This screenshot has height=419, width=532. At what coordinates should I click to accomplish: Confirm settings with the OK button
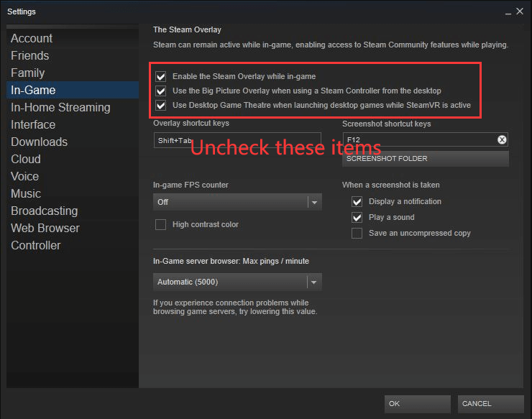tap(417, 404)
